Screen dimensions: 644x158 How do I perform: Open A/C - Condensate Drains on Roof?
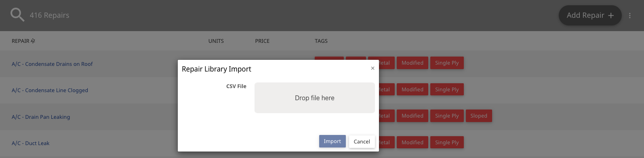click(52, 64)
